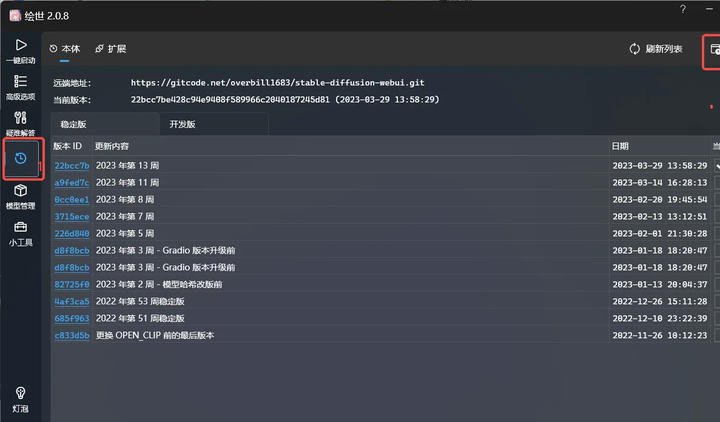Switch to the 本体 tab
This screenshot has width=720, height=422.
click(65, 49)
